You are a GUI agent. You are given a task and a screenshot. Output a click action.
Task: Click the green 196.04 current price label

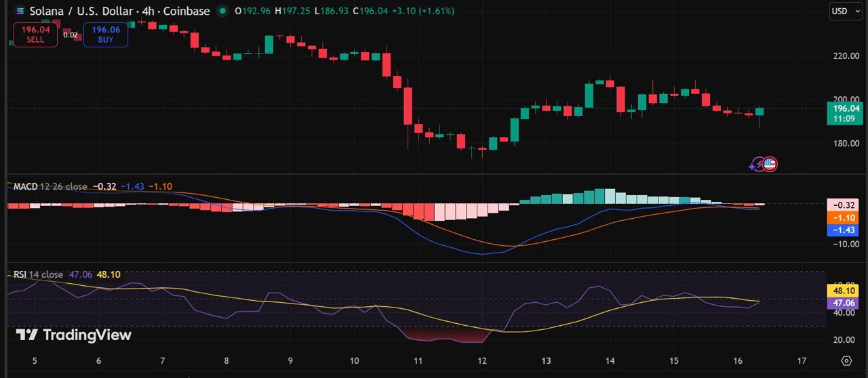845,113
